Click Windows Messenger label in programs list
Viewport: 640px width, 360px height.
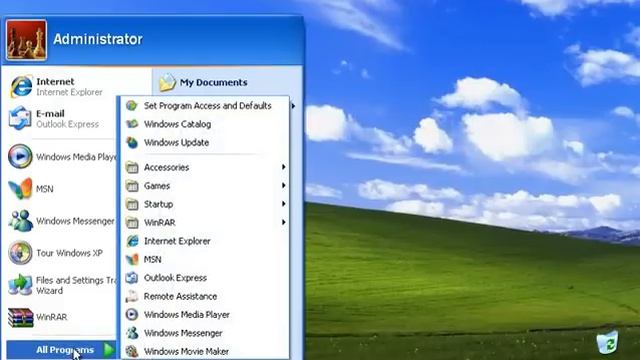(183, 333)
